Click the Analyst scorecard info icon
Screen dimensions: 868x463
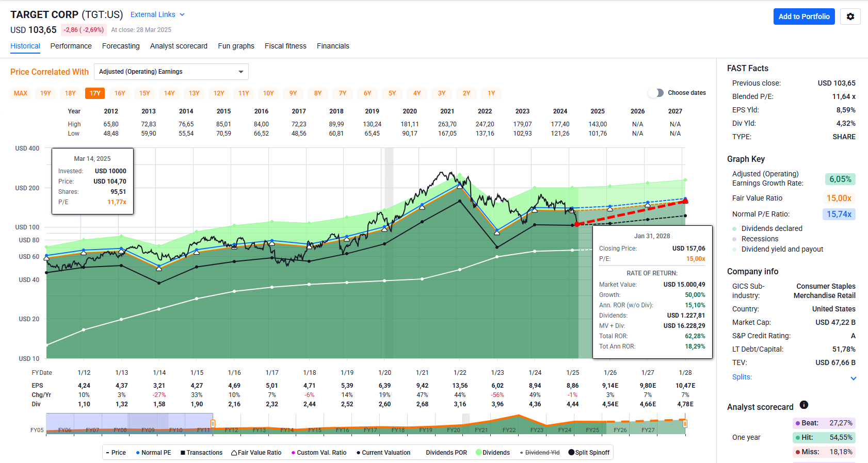click(803, 405)
